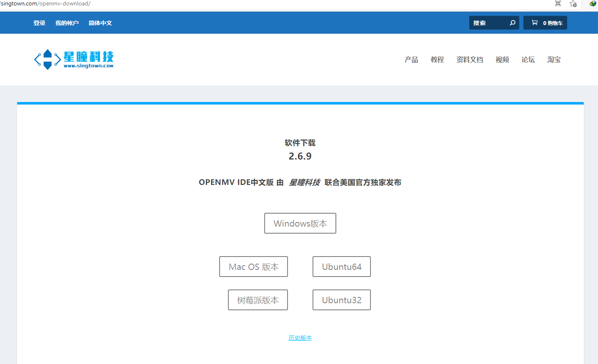Open the 资料文档 menu item
Viewport: 598px width, 364px height.
click(470, 60)
